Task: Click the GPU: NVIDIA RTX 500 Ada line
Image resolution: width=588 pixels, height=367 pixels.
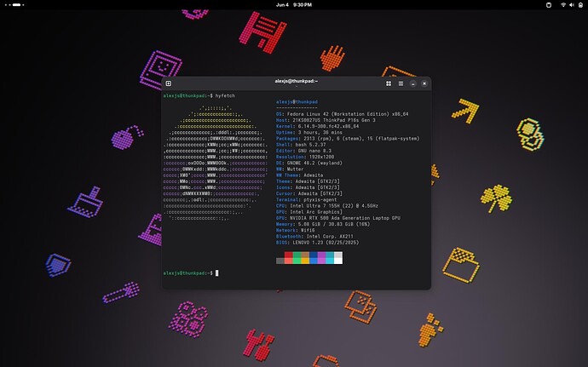Action: [x=337, y=218]
